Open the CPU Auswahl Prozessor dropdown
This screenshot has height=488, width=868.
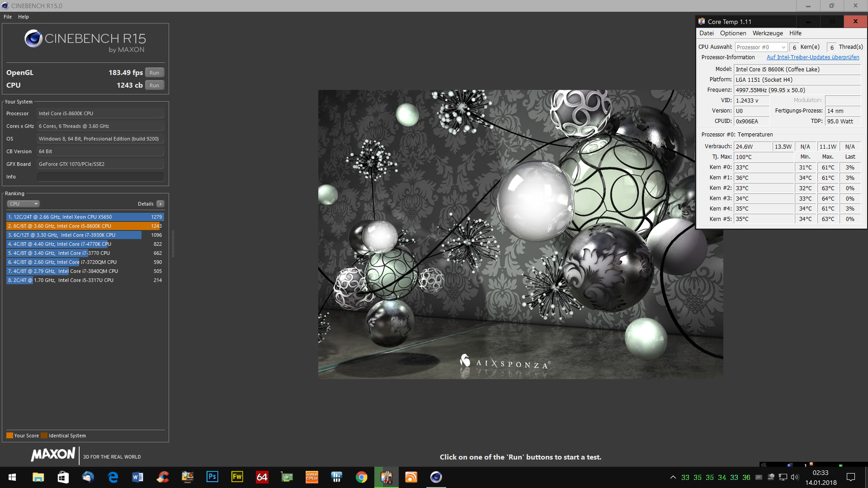[761, 47]
